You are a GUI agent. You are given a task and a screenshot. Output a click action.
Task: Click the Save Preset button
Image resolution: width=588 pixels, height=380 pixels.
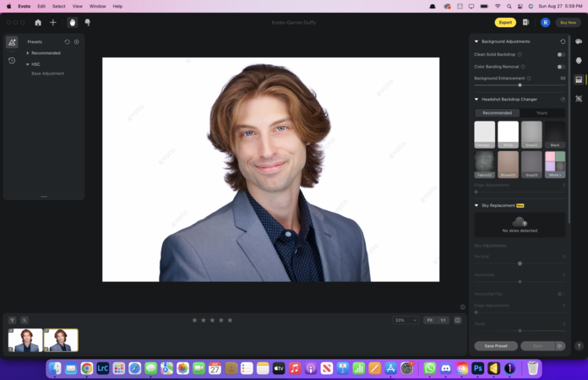(x=496, y=345)
